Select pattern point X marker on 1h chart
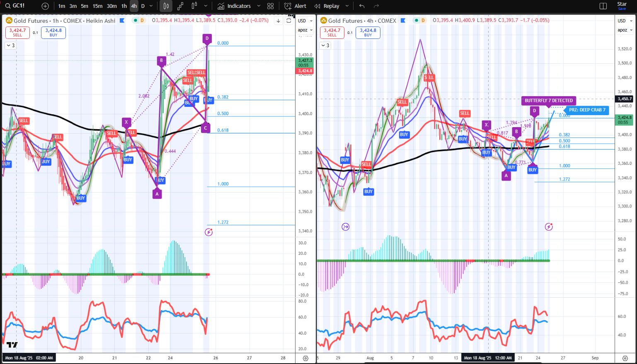637x364 pixels. (x=126, y=122)
